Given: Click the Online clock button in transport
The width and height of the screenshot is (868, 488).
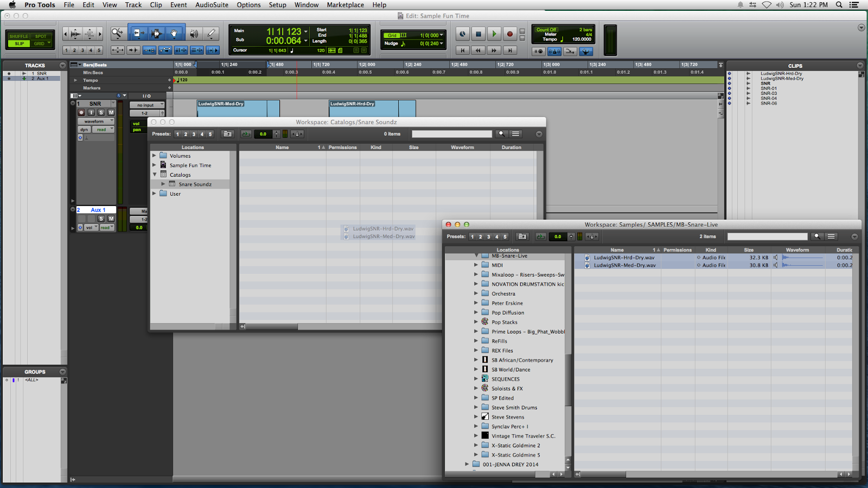Looking at the screenshot, I should pyautogui.click(x=462, y=34).
